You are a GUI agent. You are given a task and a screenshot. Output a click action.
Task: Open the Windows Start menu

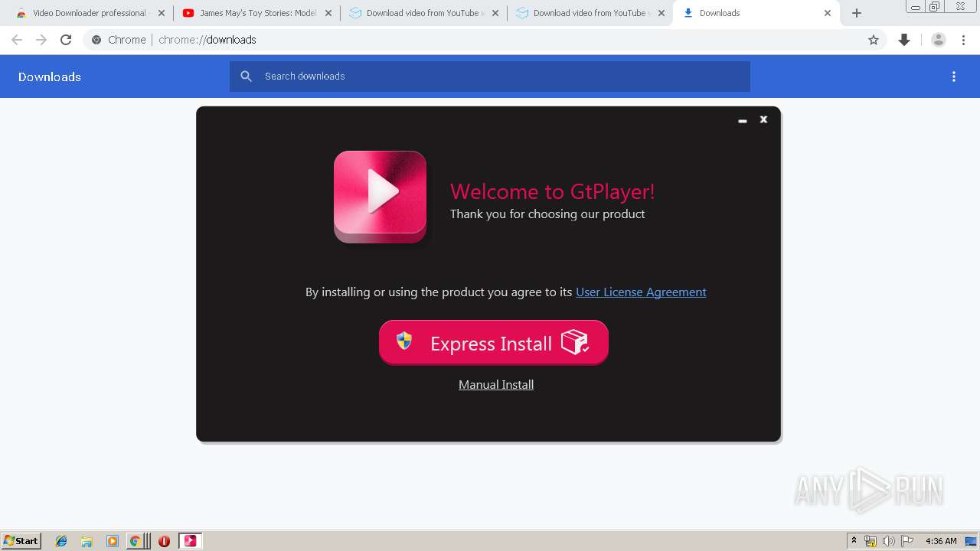(x=21, y=541)
